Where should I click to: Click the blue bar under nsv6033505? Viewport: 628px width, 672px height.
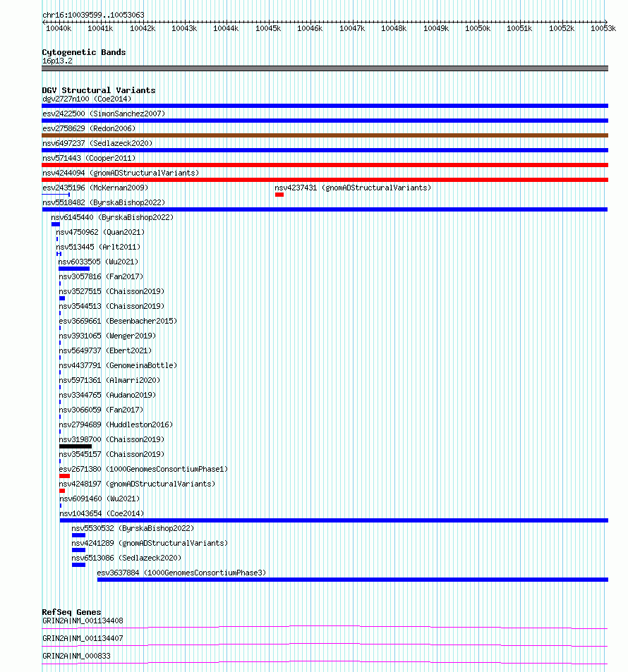point(74,269)
